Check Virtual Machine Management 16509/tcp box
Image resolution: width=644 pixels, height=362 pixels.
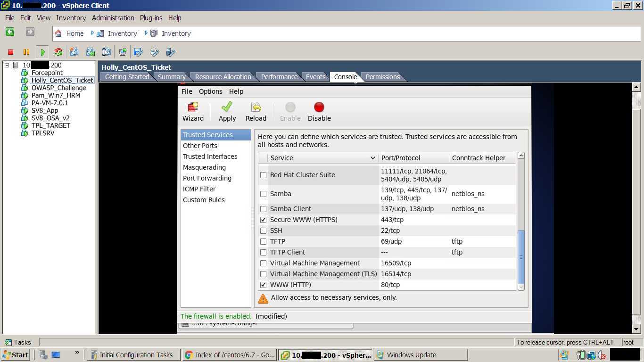[264, 263]
